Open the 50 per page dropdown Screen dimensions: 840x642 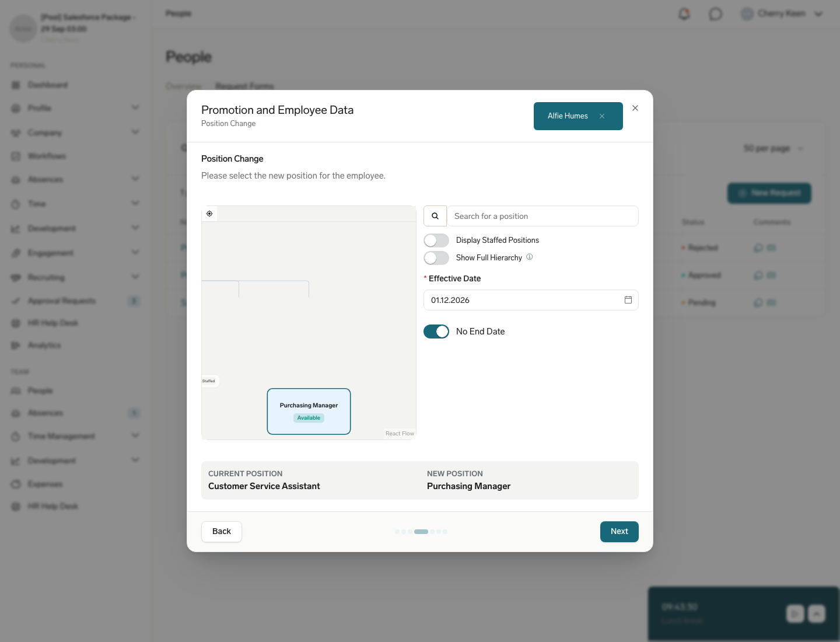(773, 149)
